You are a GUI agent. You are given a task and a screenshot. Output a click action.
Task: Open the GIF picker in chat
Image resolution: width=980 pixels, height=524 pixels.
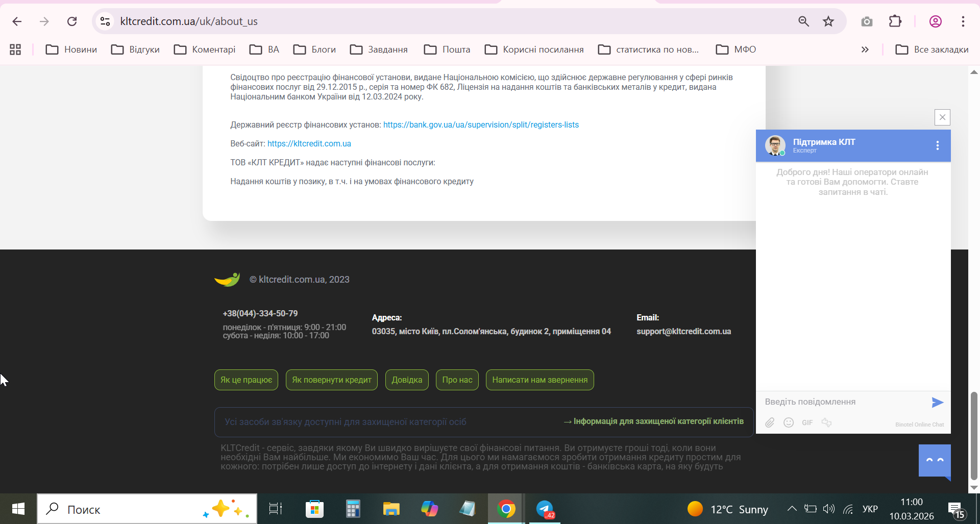(807, 422)
